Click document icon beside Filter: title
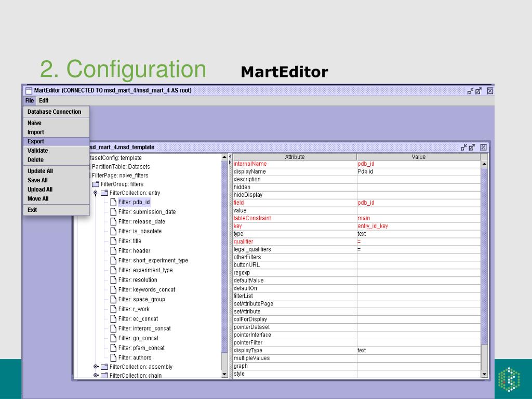The height and width of the screenshot is (399, 532). [113, 241]
